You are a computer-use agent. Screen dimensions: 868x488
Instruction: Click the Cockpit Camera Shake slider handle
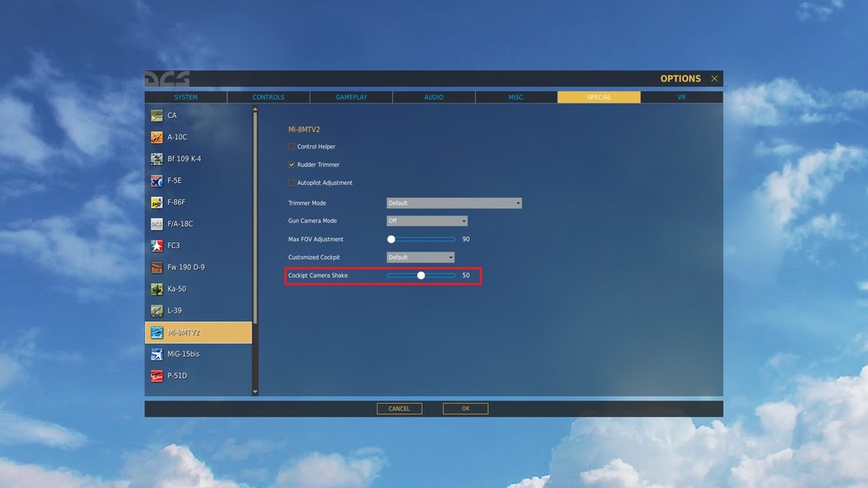coord(421,275)
